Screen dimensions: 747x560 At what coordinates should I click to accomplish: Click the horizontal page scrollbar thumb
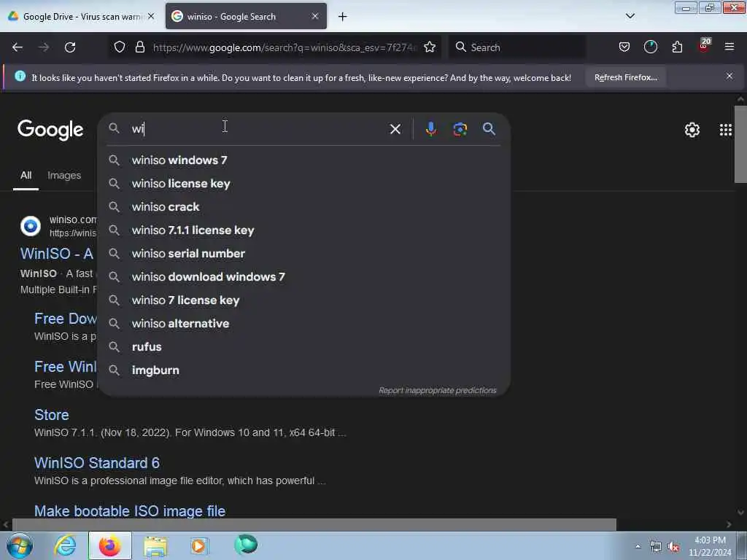(x=314, y=524)
